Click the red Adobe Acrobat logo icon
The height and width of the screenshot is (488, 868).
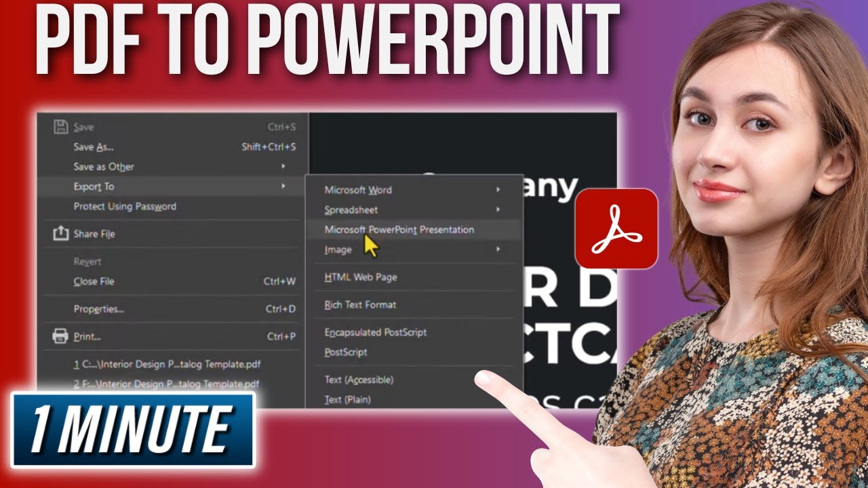616,229
